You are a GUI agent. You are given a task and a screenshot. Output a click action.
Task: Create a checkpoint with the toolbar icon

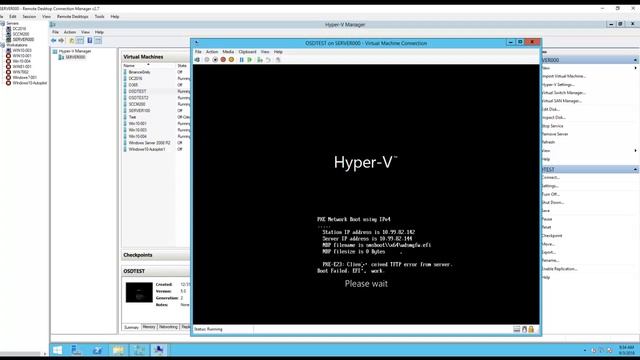tap(260, 60)
